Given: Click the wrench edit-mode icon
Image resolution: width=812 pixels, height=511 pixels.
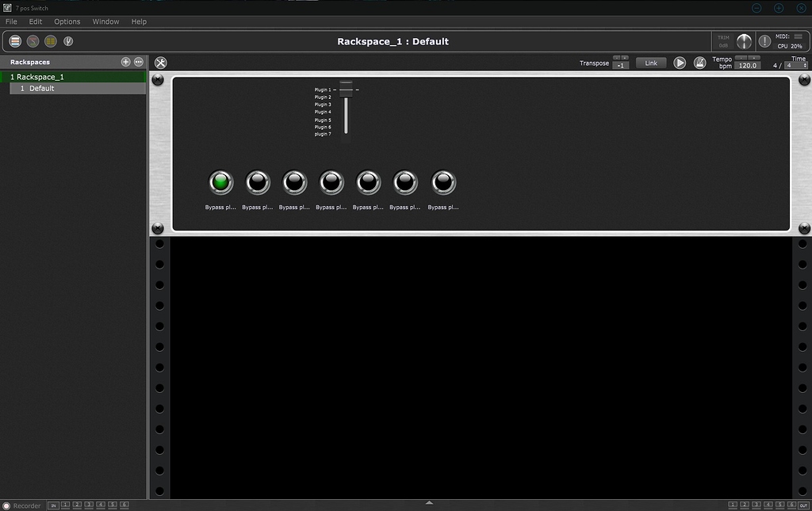Looking at the screenshot, I should [159, 61].
